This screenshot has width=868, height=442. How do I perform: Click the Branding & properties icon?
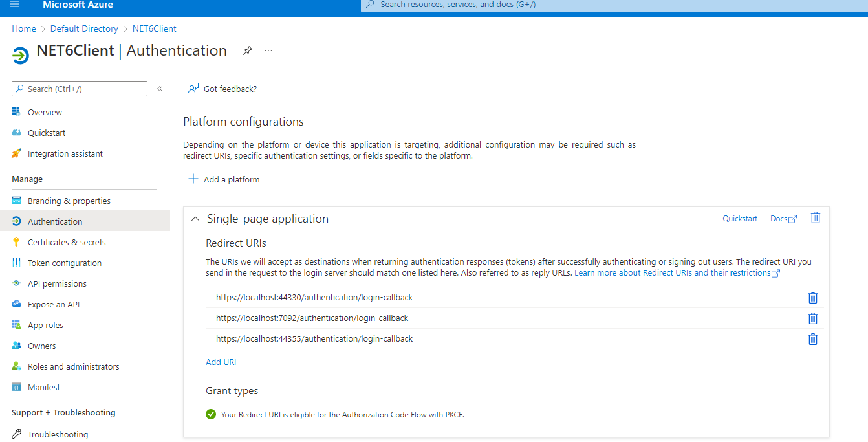pos(16,201)
